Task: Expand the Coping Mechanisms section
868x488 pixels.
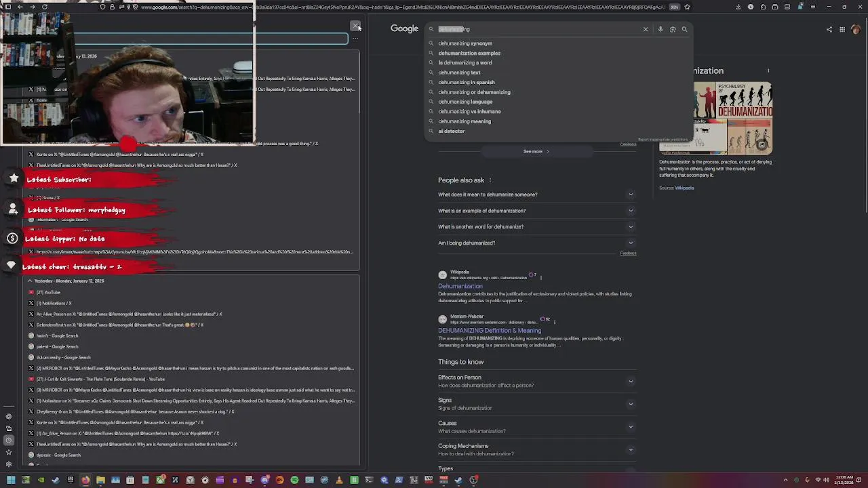Action: [x=536, y=449]
